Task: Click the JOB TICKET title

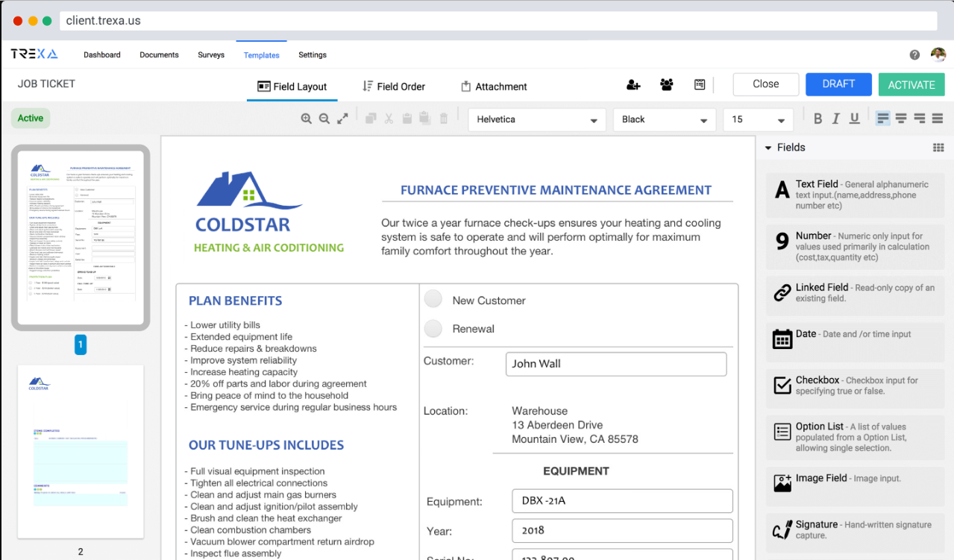Action: pyautogui.click(x=46, y=84)
